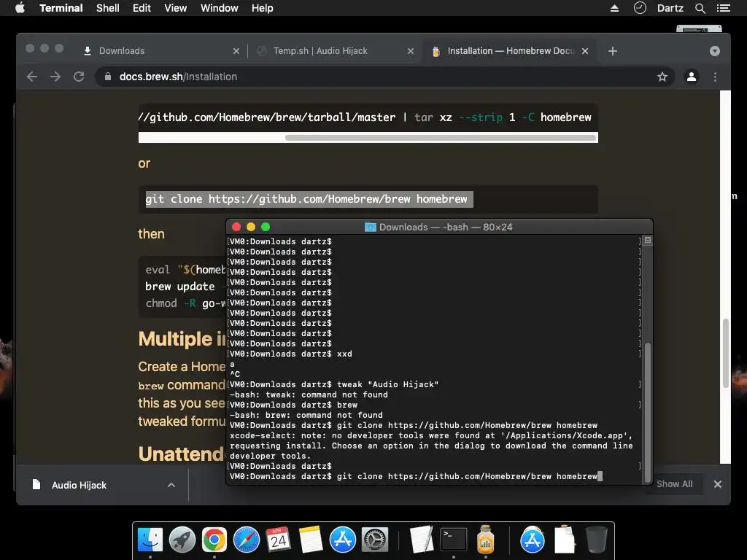747x560 pixels.
Task: Open the Audio Hijack download item
Action: tap(79, 485)
